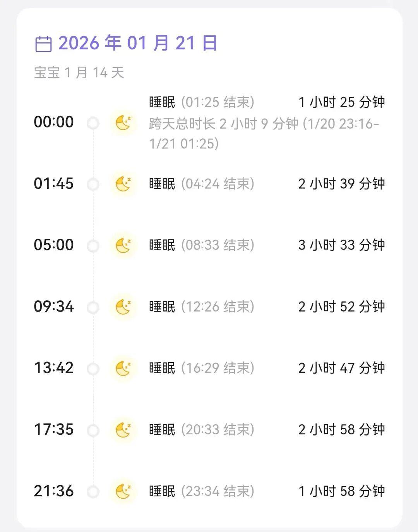Screen dimensions: 418x532
Task: Select the moon icon at 13:42
Action: 123,368
